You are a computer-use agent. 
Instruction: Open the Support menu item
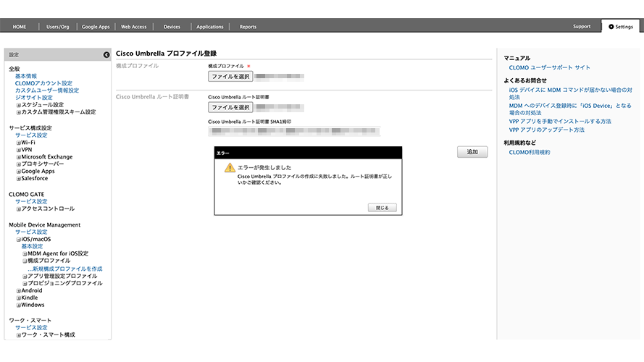(582, 26)
